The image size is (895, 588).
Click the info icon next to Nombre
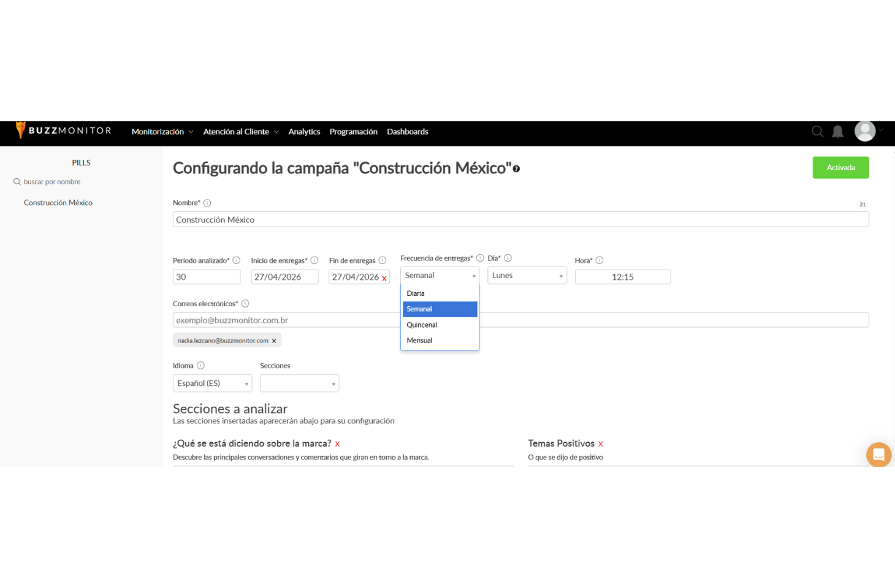207,203
